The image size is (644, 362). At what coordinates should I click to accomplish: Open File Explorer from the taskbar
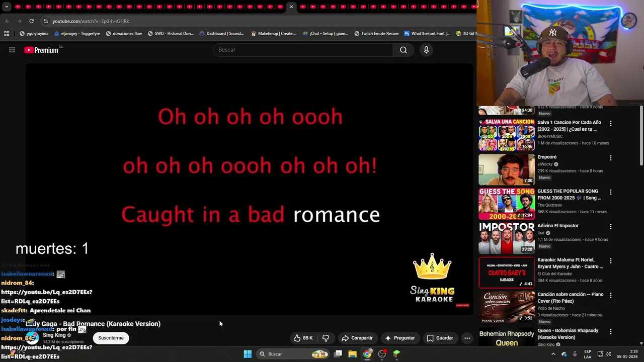[353, 354]
